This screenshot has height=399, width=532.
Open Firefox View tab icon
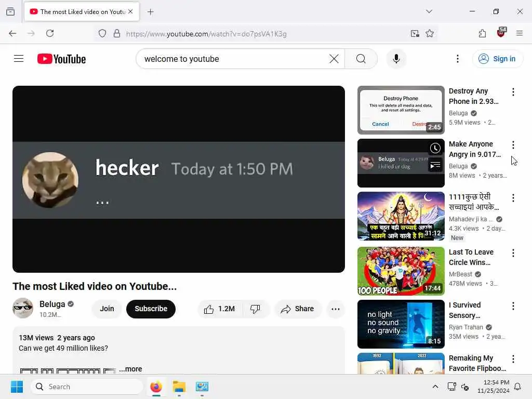pos(10,11)
